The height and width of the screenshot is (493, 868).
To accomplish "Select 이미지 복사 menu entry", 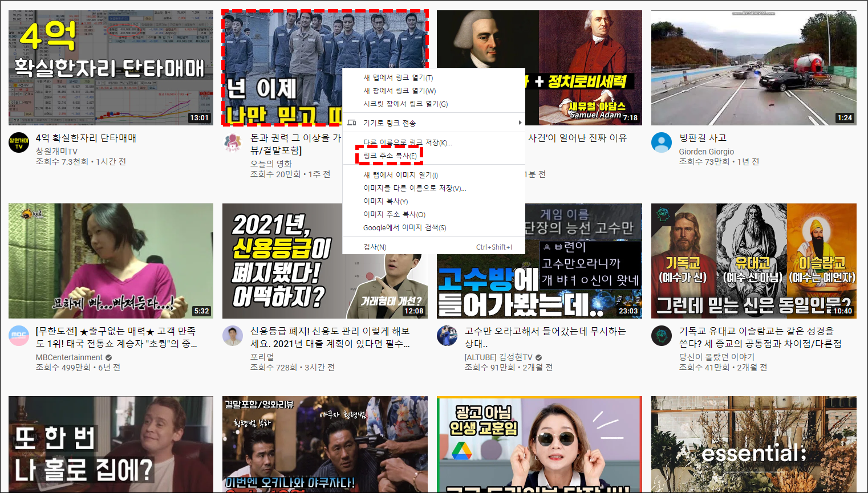I will [x=433, y=201].
